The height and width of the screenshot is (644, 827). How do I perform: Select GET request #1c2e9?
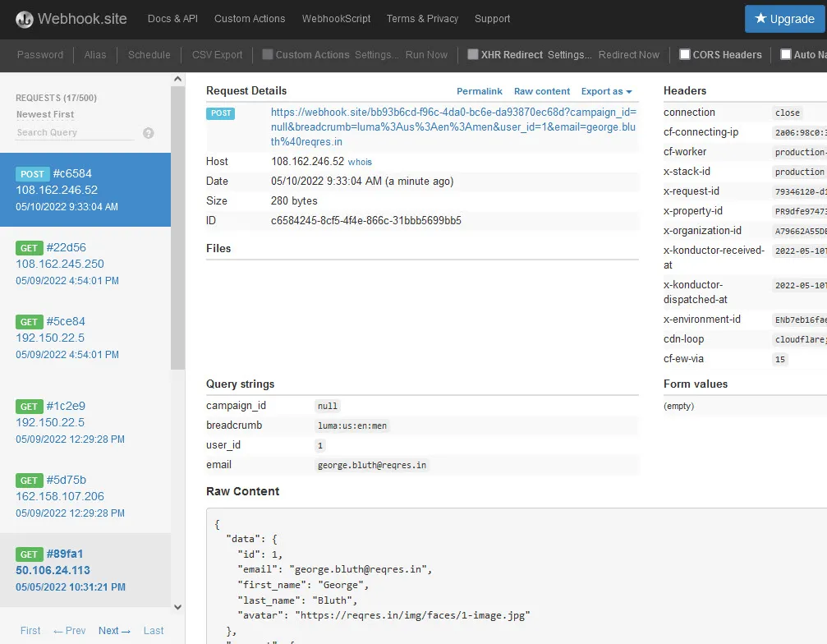(x=85, y=422)
